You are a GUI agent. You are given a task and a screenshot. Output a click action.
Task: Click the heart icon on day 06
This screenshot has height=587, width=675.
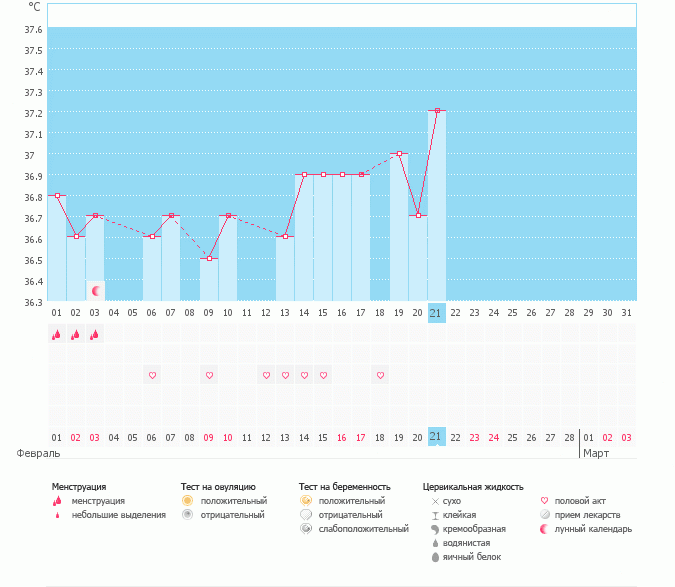pos(153,376)
